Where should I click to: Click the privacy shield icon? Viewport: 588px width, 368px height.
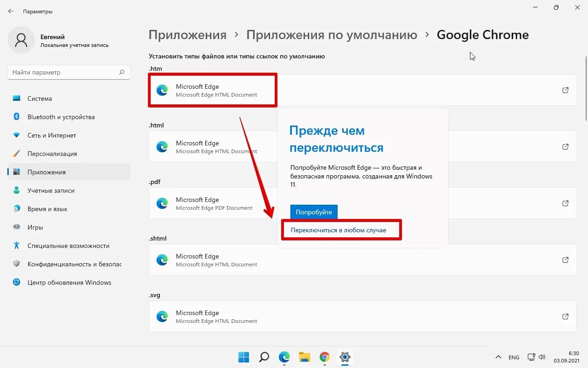tap(17, 264)
